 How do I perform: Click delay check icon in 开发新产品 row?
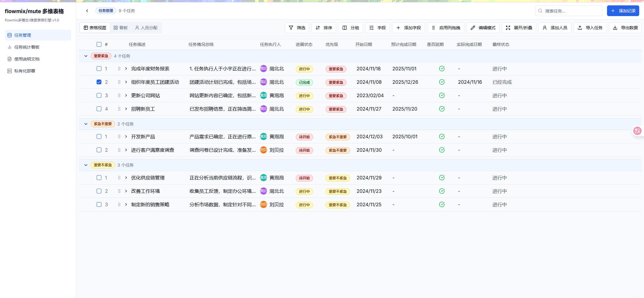[442, 136]
